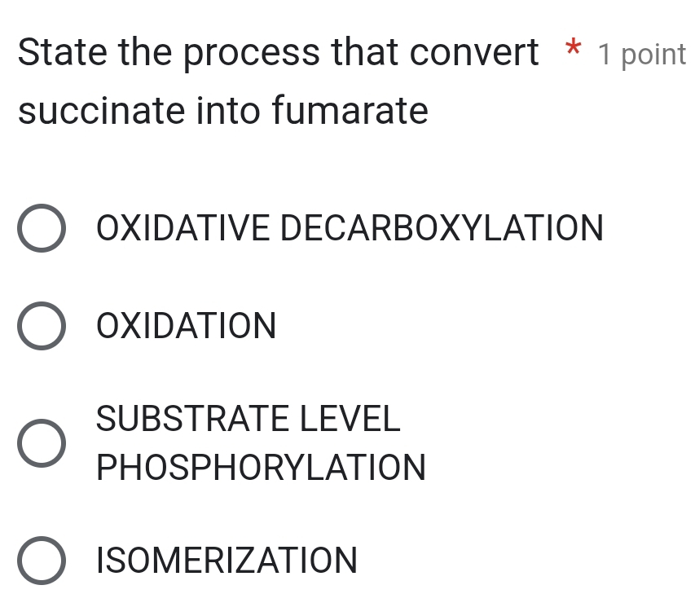Click the OXIDATION answer label text
This screenshot has width=695, height=616.
pos(187,325)
